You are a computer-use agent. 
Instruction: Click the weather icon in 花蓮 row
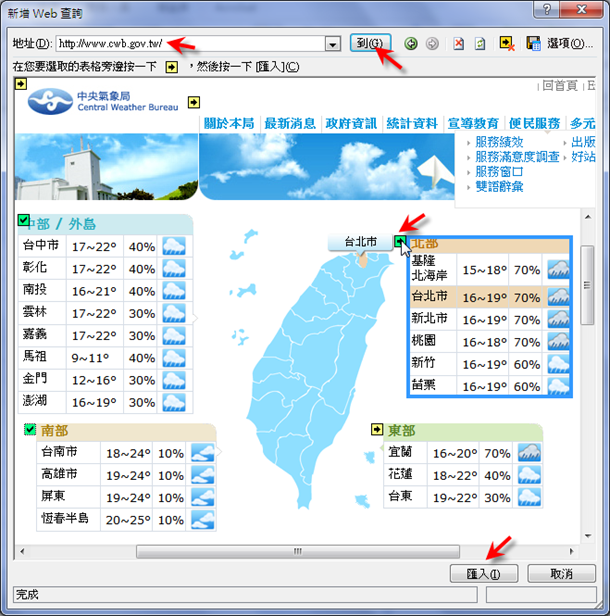[x=529, y=475]
